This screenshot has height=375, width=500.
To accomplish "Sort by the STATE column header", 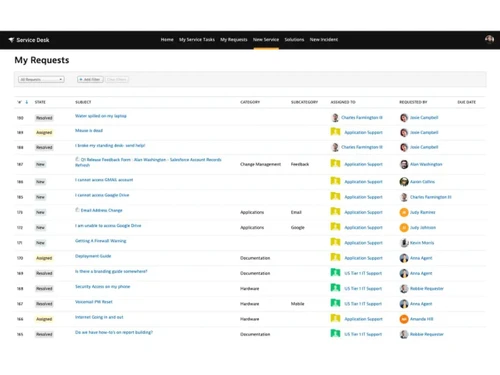I will pyautogui.click(x=40, y=102).
